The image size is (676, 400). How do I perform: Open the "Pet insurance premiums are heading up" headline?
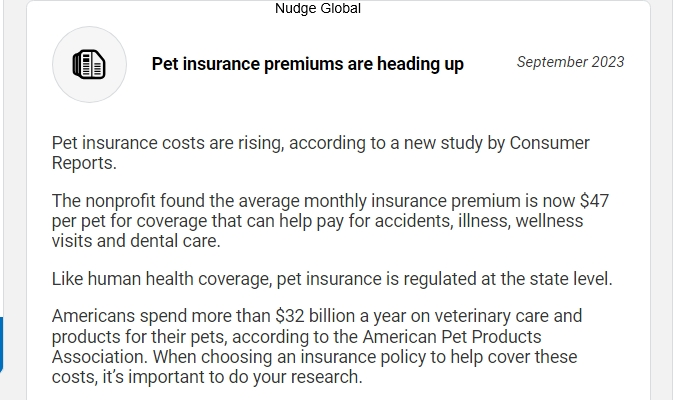pyautogui.click(x=308, y=64)
